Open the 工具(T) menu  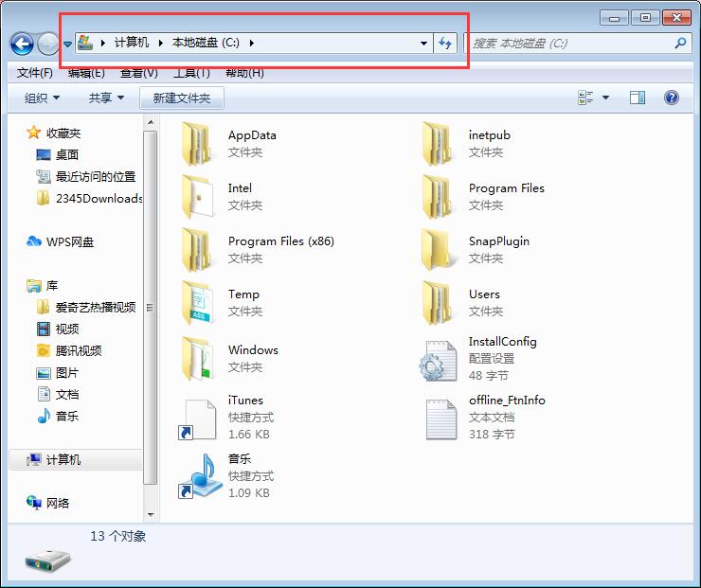click(191, 72)
